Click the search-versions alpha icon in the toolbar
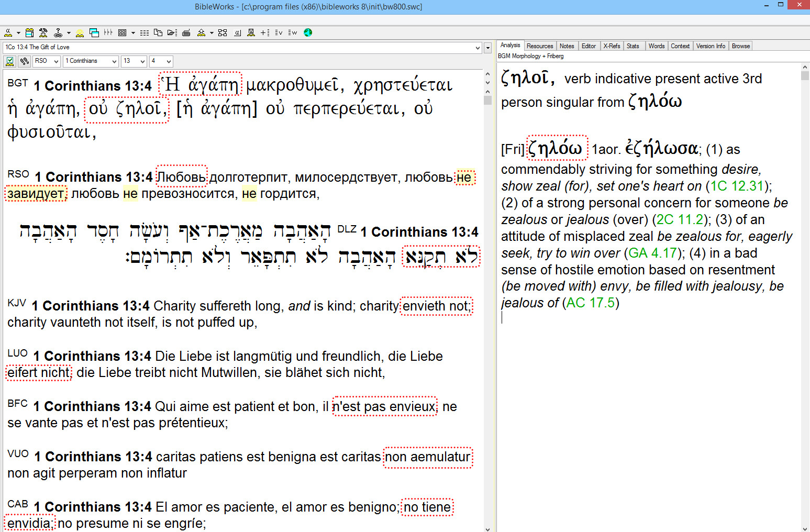This screenshot has height=532, width=810. pyautogui.click(x=8, y=32)
